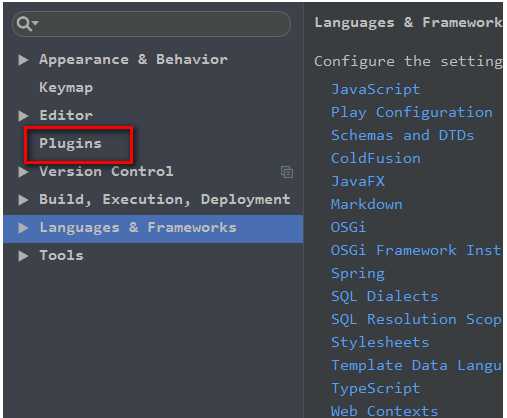Open Schemas and DTDs link
The width and height of the screenshot is (507, 418).
coord(402,135)
